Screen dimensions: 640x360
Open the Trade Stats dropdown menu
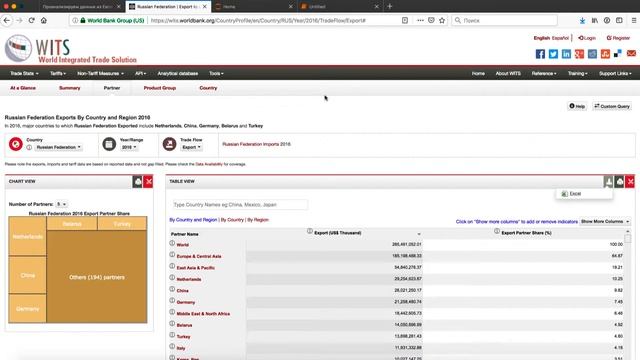[x=24, y=73]
